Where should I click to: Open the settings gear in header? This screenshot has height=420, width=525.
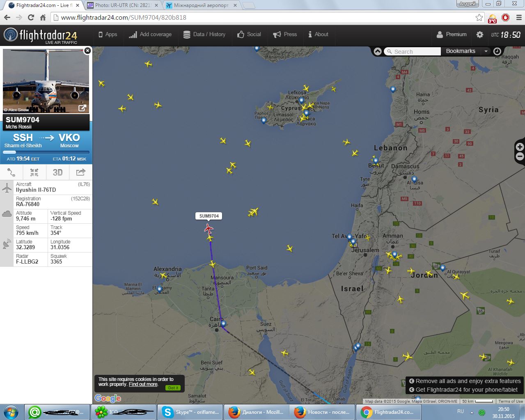click(x=479, y=34)
